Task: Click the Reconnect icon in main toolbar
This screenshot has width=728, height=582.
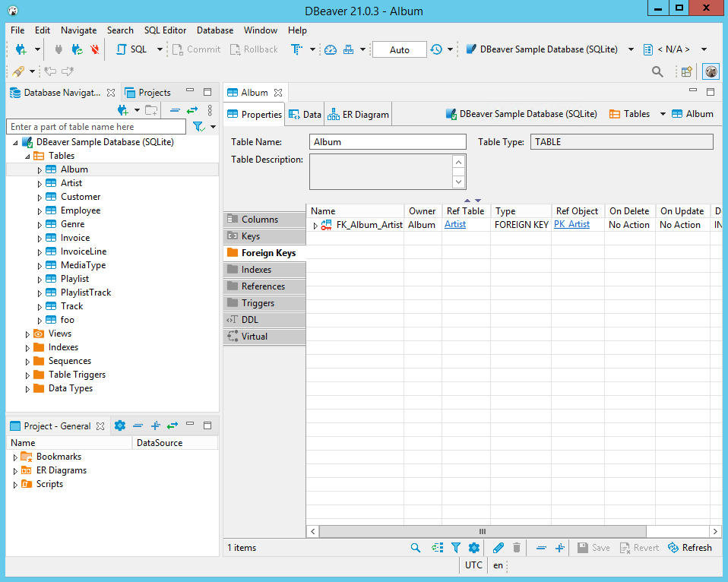Action: click(x=77, y=49)
